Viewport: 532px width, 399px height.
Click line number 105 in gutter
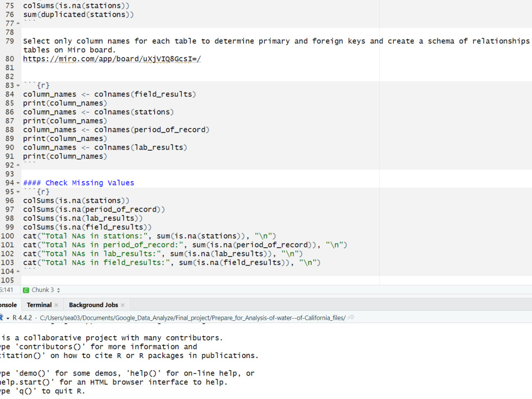(7, 280)
